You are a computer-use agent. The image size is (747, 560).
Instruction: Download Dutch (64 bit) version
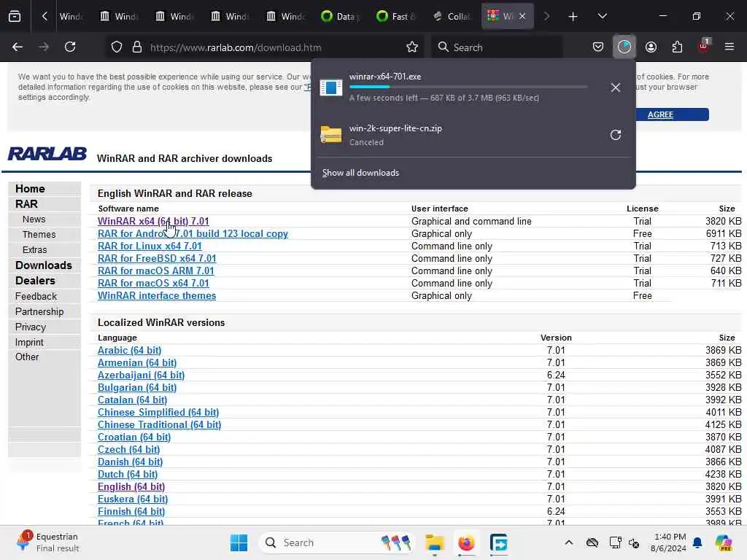tap(128, 474)
